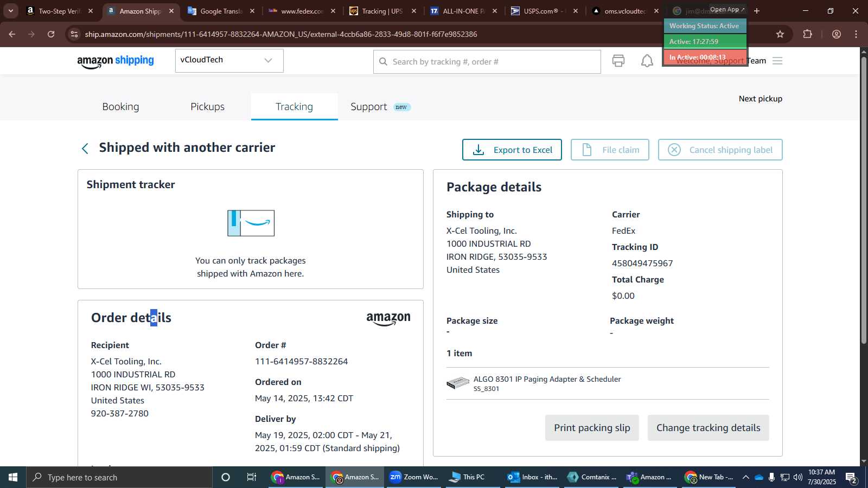Open the vCloudTech account dropdown

pyautogui.click(x=229, y=60)
